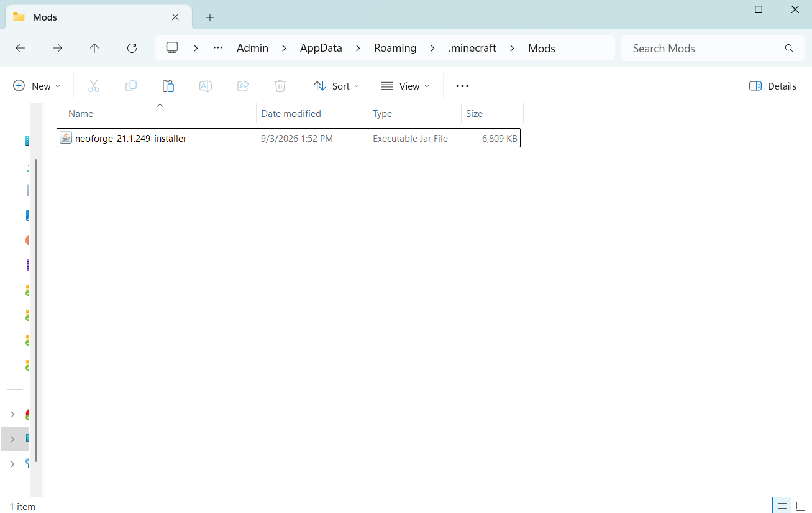Delete the selected file

[x=280, y=86]
